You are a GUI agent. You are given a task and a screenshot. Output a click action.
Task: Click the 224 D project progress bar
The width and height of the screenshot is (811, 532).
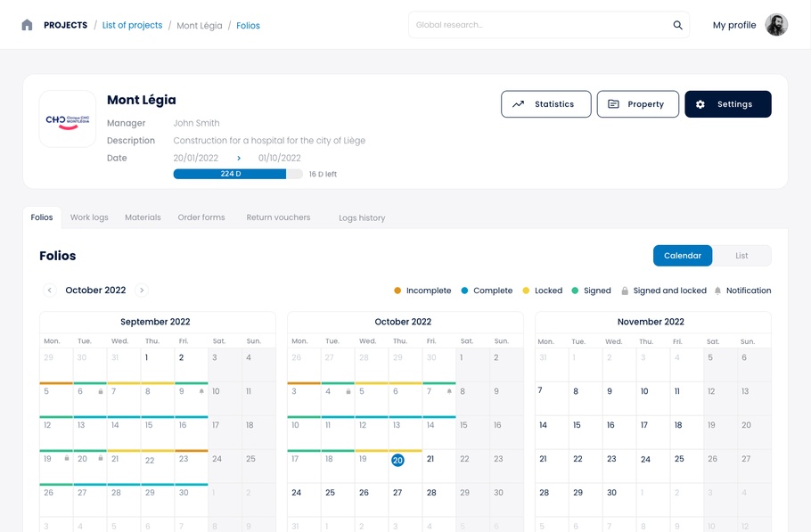click(231, 174)
